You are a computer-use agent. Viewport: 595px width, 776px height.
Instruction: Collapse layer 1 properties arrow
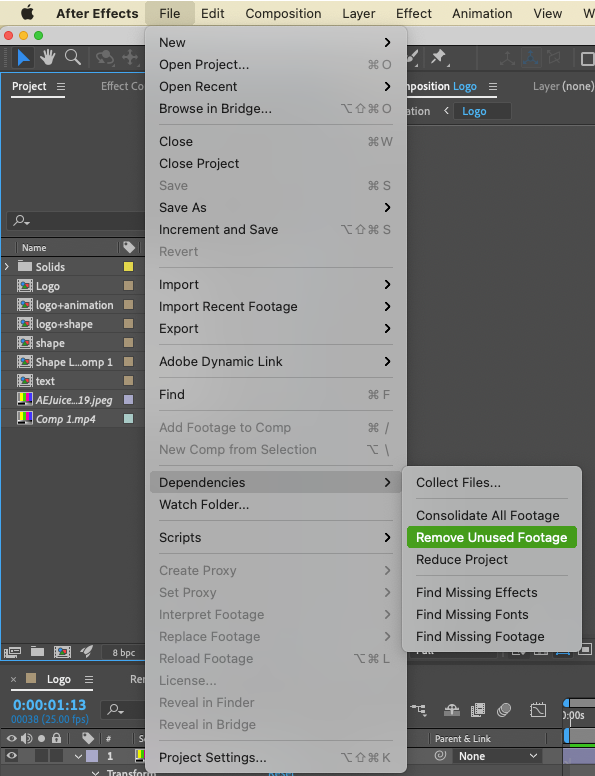[78, 756]
